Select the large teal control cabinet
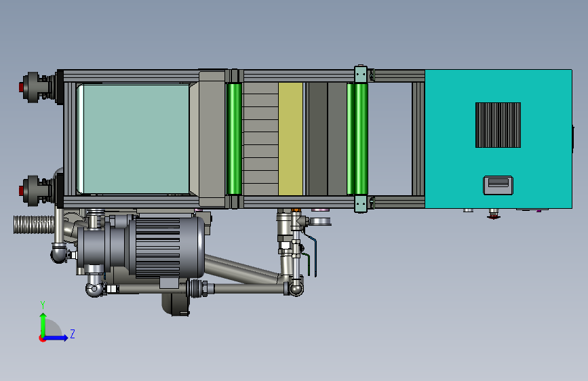 pos(498,139)
